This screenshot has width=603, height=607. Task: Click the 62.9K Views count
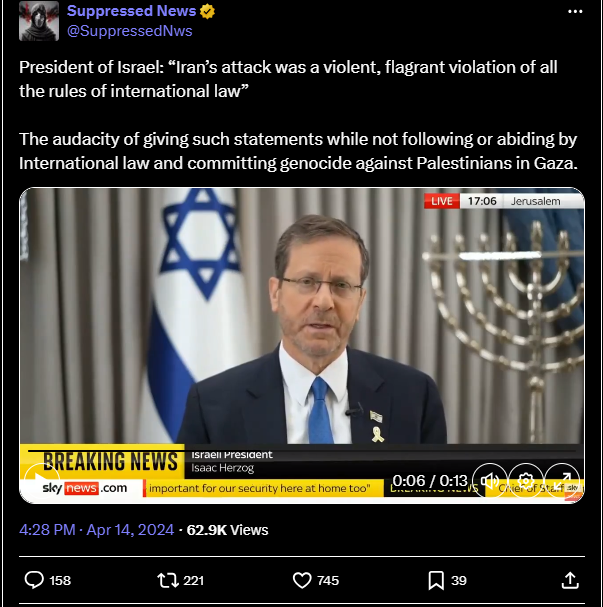coord(227,530)
